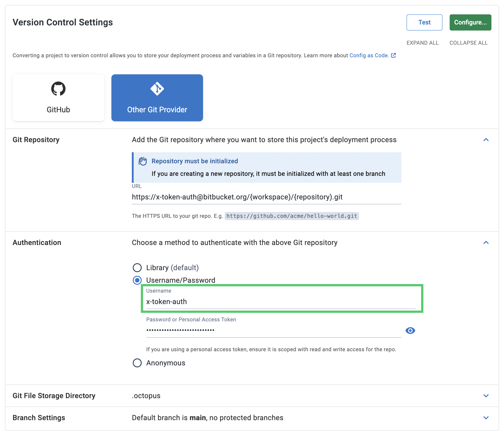Focus the Password or Personal Access Token field
The height and width of the screenshot is (437, 504).
coord(274,330)
